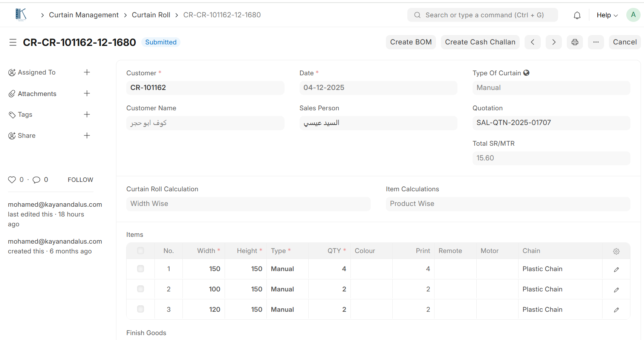Go to previous document arrow
This screenshot has width=644, height=340.
click(x=532, y=42)
